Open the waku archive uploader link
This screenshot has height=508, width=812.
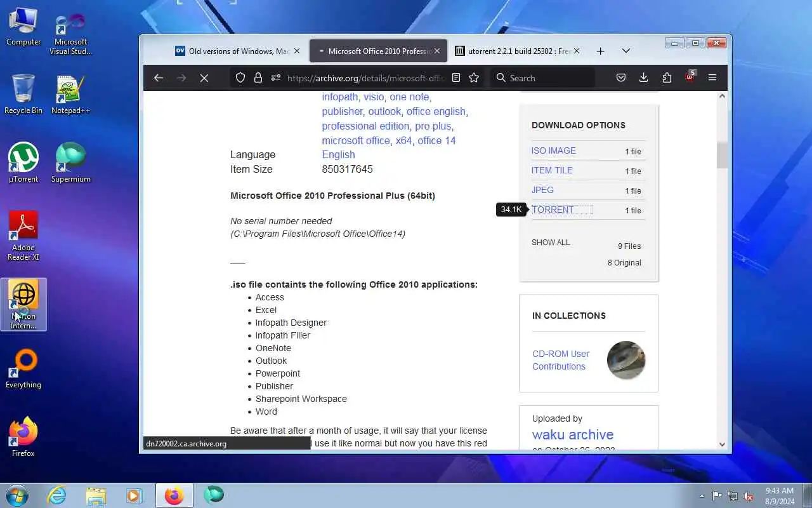(572, 434)
